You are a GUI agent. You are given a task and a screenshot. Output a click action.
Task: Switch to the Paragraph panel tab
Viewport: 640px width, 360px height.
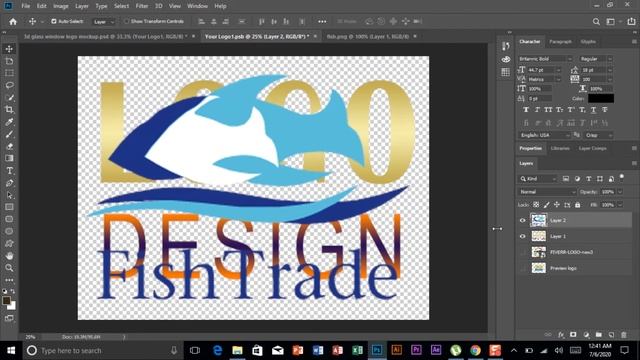pyautogui.click(x=560, y=42)
